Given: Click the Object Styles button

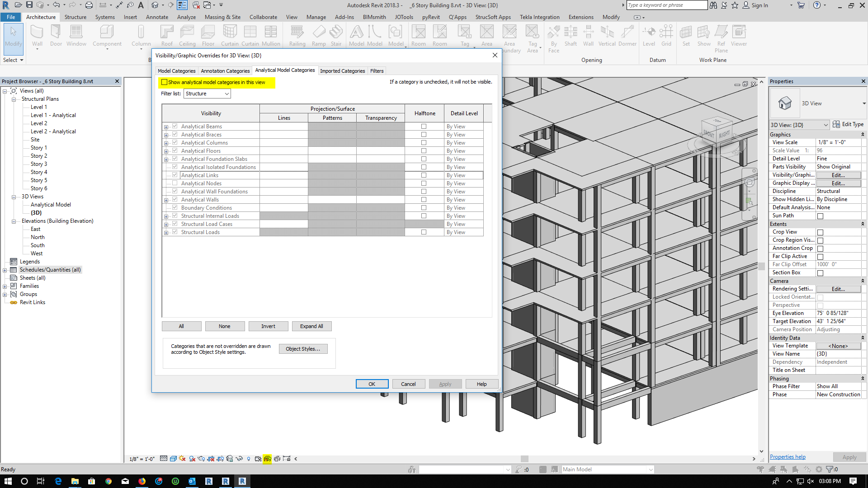Looking at the screenshot, I should [303, 348].
